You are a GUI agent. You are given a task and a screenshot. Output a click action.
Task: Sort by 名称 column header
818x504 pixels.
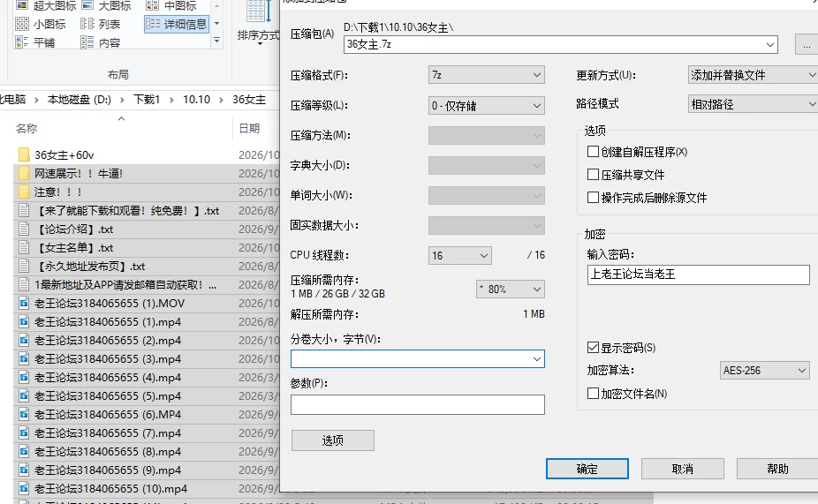[x=27, y=128]
